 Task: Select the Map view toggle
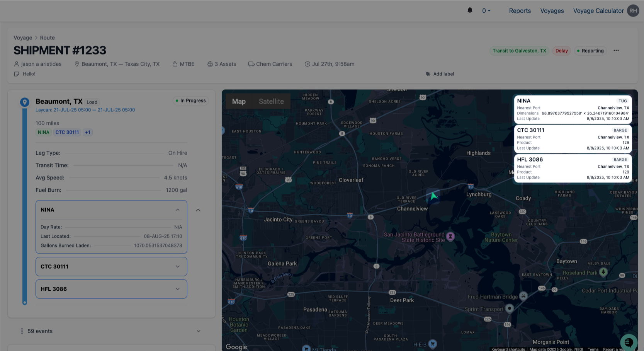click(x=239, y=101)
